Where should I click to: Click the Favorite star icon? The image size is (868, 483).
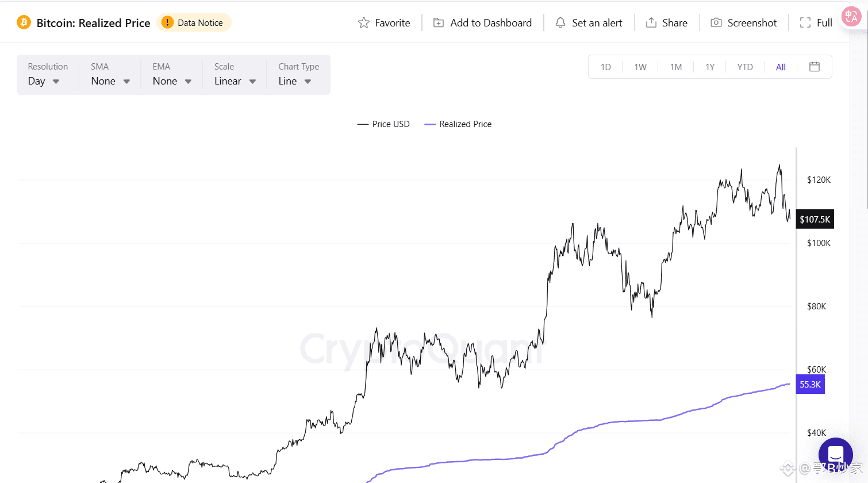click(364, 23)
